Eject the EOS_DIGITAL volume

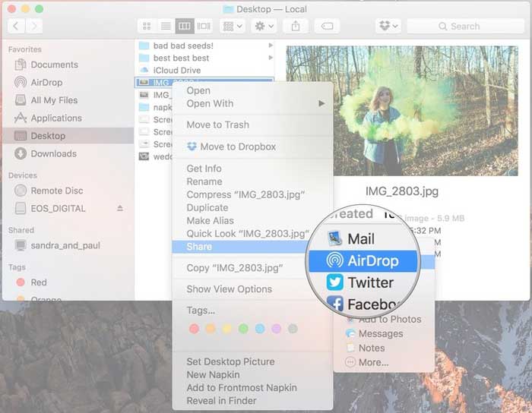click(120, 208)
